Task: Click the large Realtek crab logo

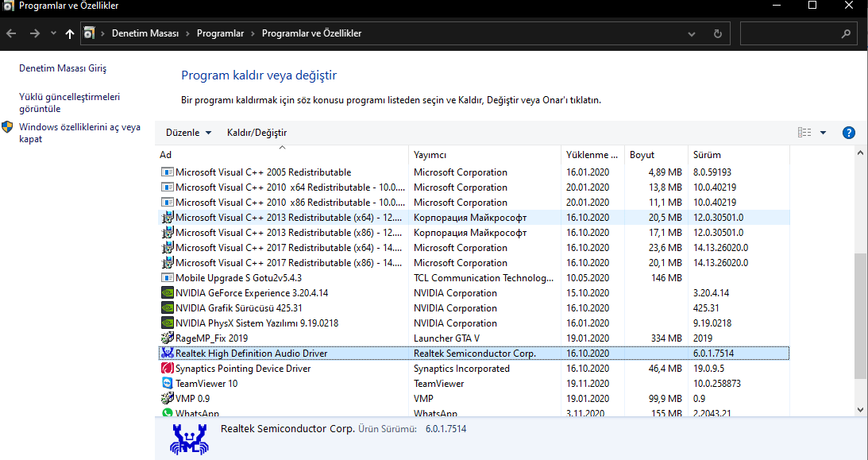Action: (189, 439)
